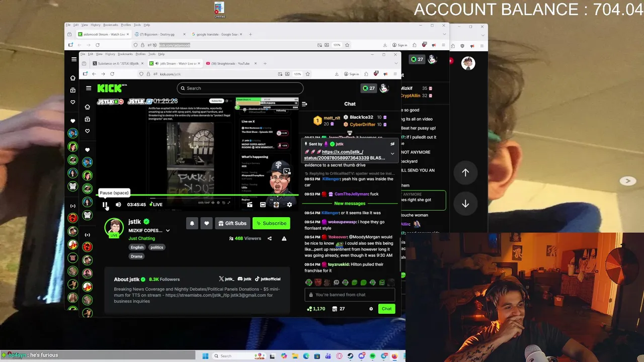Image resolution: width=644 pixels, height=362 pixels.
Task: Open a new tab in front Firefox window
Action: pyautogui.click(x=265, y=63)
